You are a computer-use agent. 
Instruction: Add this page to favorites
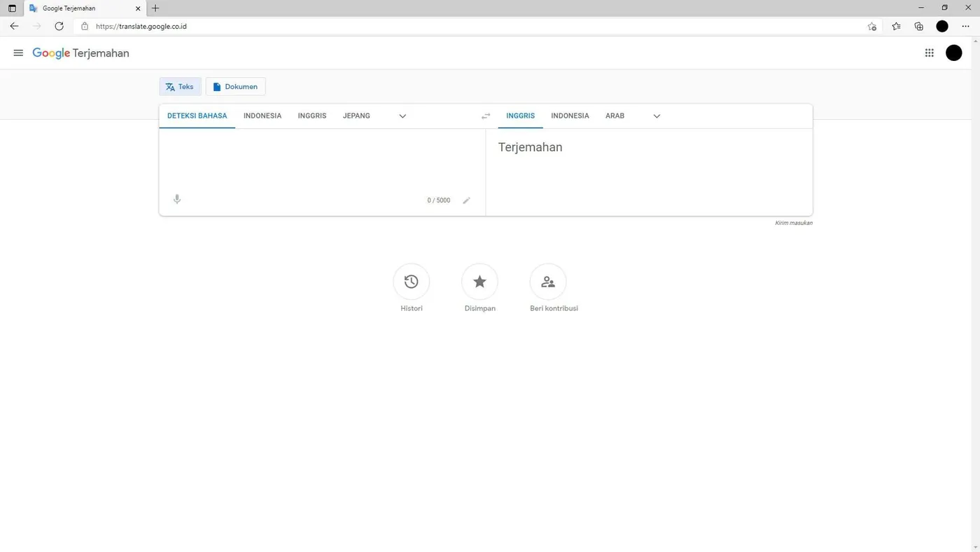(871, 27)
